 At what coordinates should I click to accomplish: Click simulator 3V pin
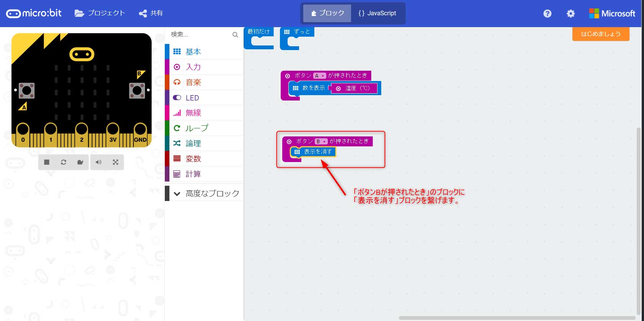(113, 135)
